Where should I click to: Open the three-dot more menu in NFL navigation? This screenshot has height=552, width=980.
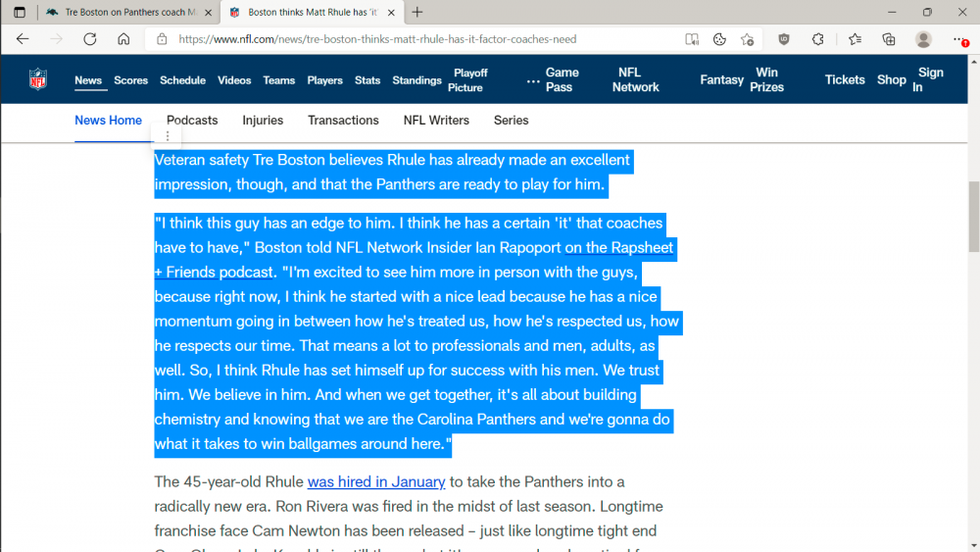point(532,81)
